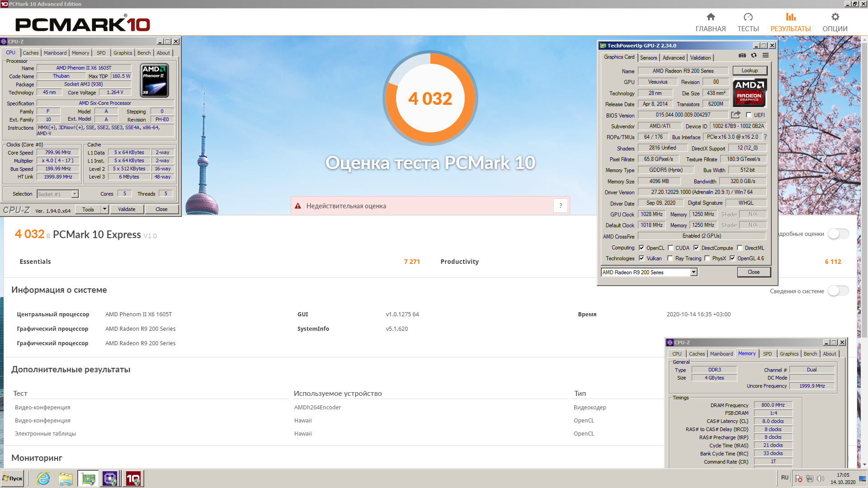Launch Internet Explorer from the taskbar
This screenshot has width=868, height=488.
click(x=43, y=479)
